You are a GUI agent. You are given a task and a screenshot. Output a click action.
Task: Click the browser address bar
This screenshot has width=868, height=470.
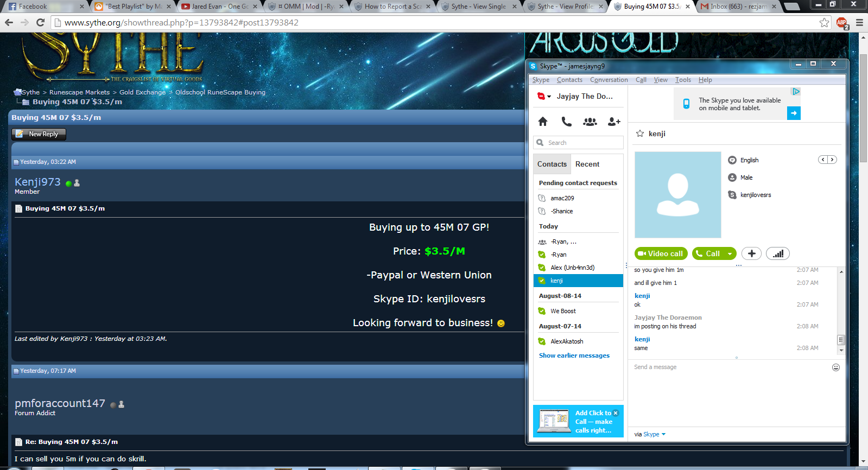click(x=434, y=22)
